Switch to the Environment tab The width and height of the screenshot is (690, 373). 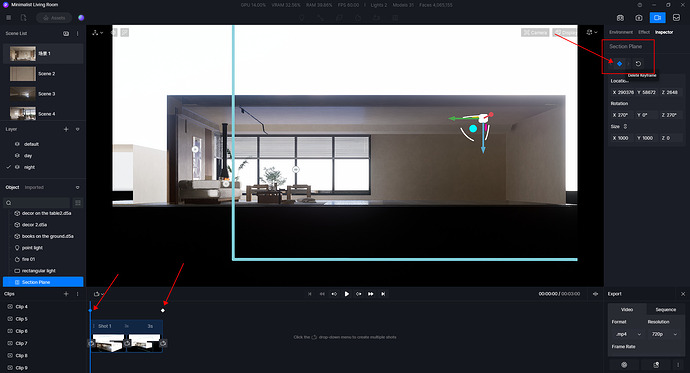(x=621, y=32)
